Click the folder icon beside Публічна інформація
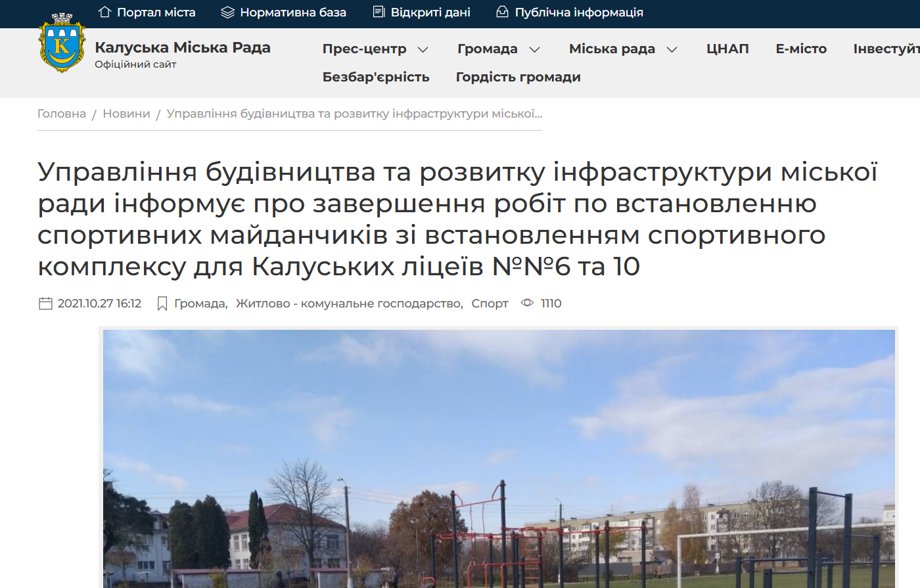920x588 pixels. click(502, 12)
